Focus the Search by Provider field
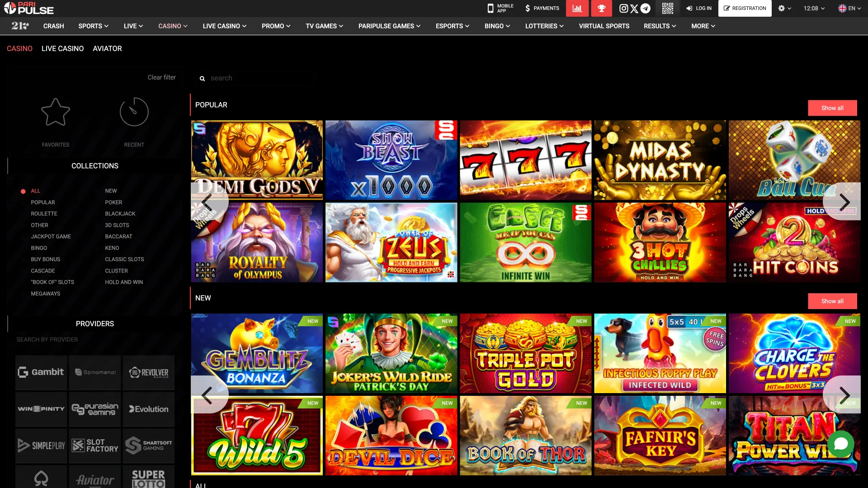 [x=94, y=340]
